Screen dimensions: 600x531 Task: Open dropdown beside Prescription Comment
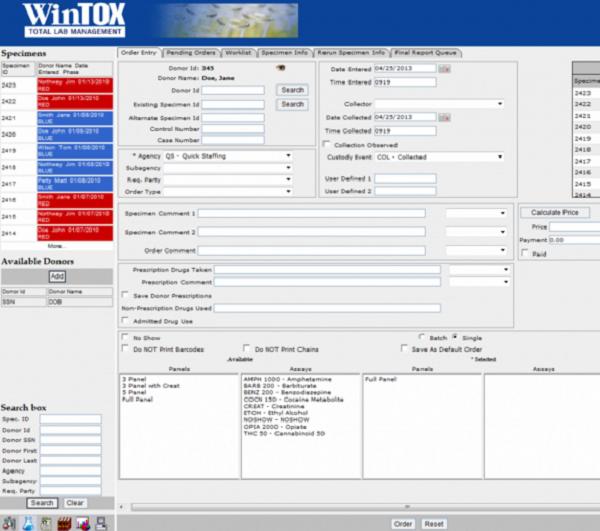479,282
